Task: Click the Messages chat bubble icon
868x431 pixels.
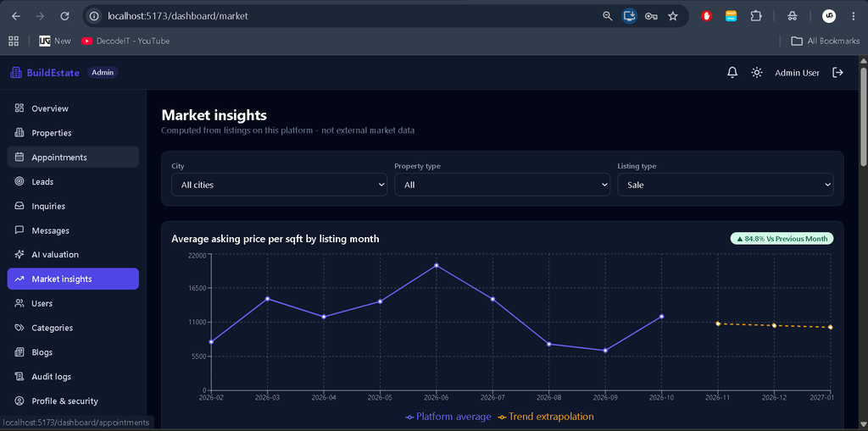Action: (x=19, y=230)
